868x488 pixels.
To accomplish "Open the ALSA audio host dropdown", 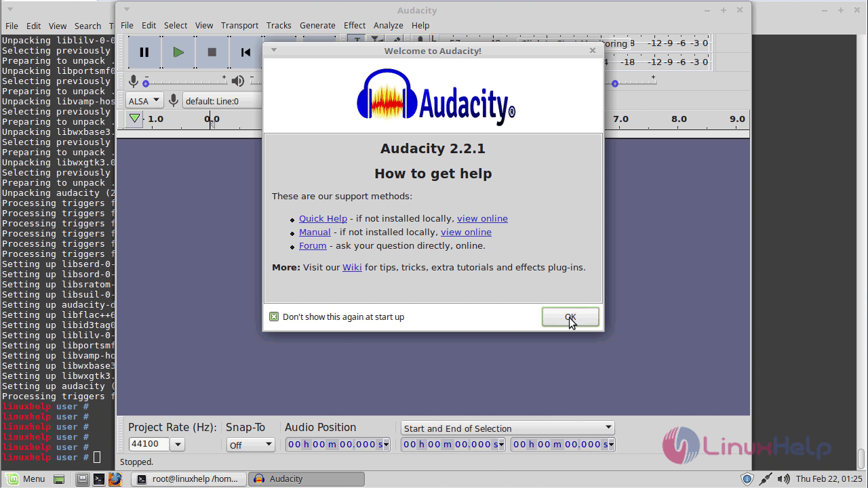I will [x=144, y=101].
